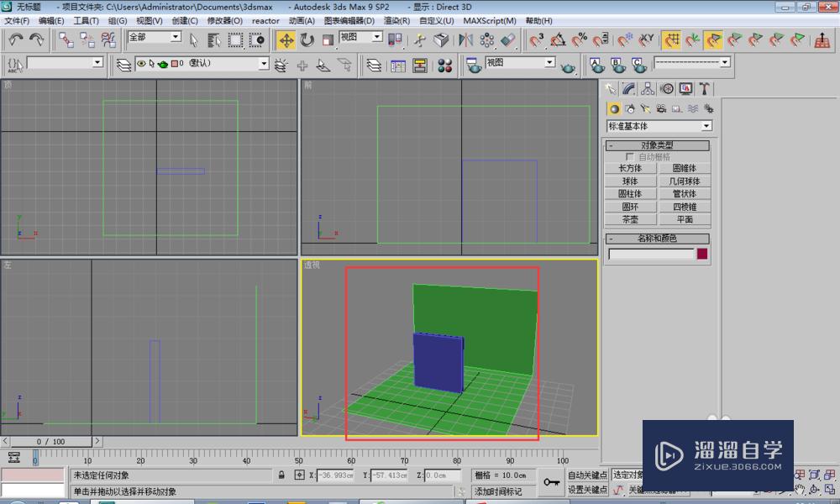Click the teapot icon labeled B

[x=617, y=66]
